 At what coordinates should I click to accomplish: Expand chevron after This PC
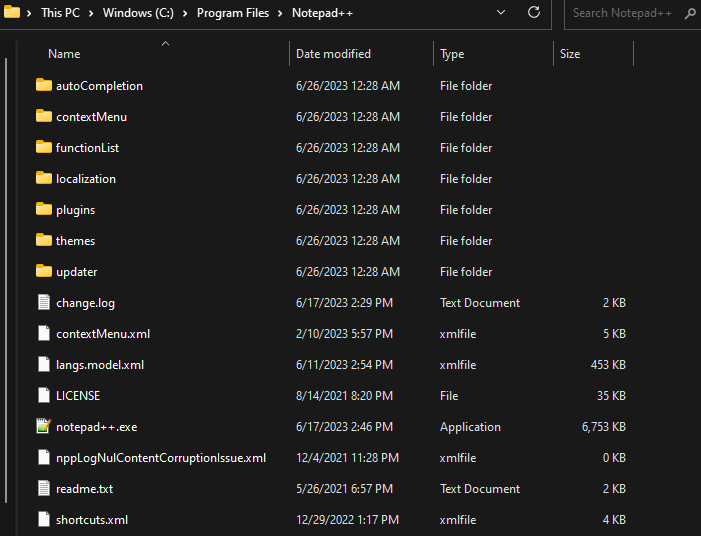click(91, 13)
